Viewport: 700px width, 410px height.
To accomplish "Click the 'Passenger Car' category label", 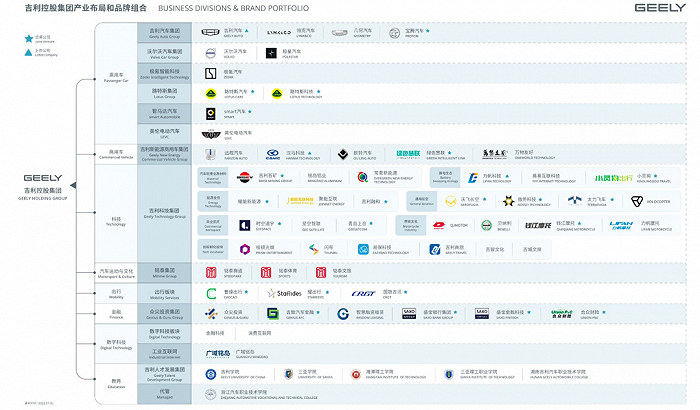I will pos(116,77).
